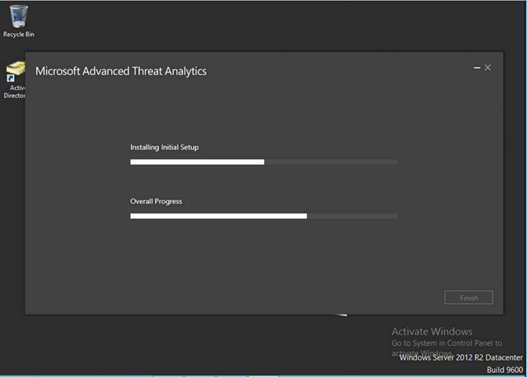
Task: Click the disabled Finish button
Action: [x=469, y=297]
